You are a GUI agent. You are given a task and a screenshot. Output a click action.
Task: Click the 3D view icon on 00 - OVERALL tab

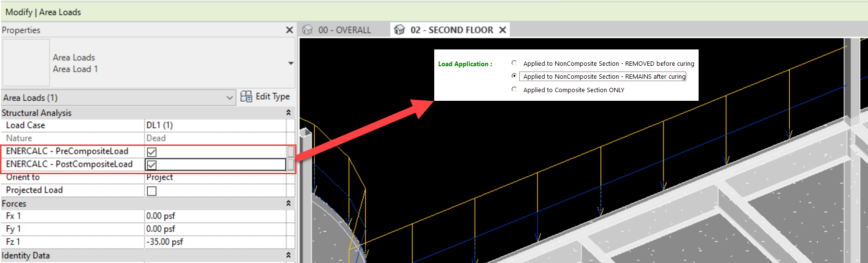(308, 30)
